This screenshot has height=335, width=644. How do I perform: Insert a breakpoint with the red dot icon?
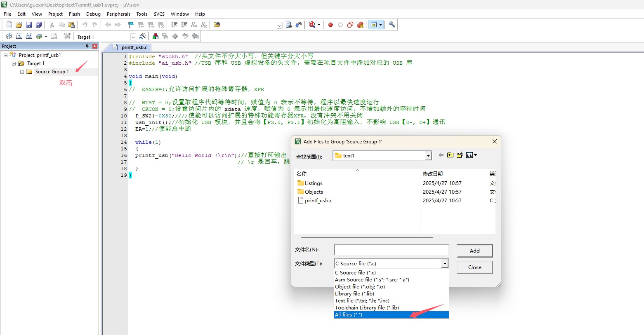coord(330,25)
